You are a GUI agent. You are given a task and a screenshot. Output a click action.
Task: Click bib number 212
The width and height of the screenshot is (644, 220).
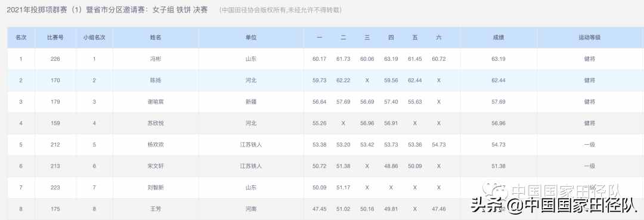(55, 145)
